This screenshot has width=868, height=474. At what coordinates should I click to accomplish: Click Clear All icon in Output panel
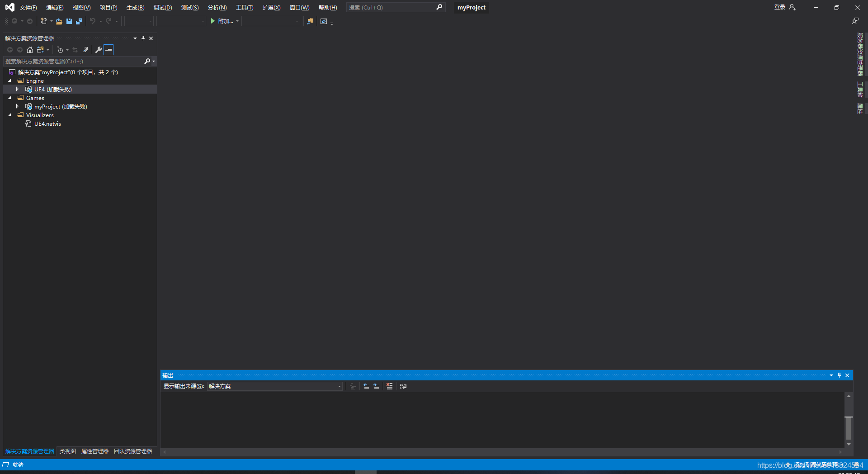[389, 386]
